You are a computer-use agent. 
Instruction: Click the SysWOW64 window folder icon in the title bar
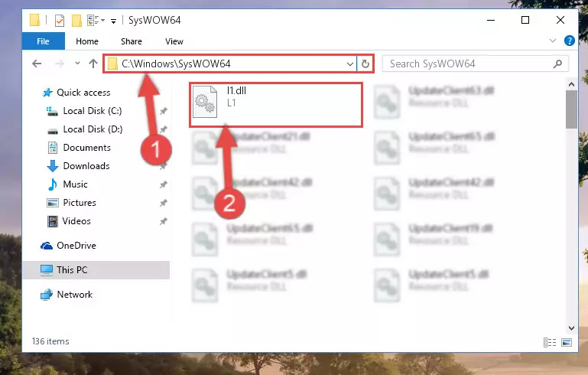(34, 20)
